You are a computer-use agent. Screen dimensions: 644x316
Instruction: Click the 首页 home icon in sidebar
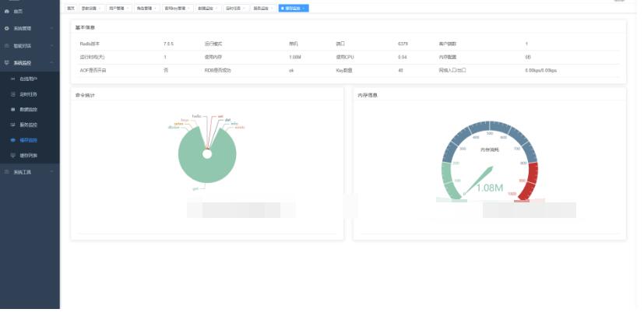[x=6, y=12]
